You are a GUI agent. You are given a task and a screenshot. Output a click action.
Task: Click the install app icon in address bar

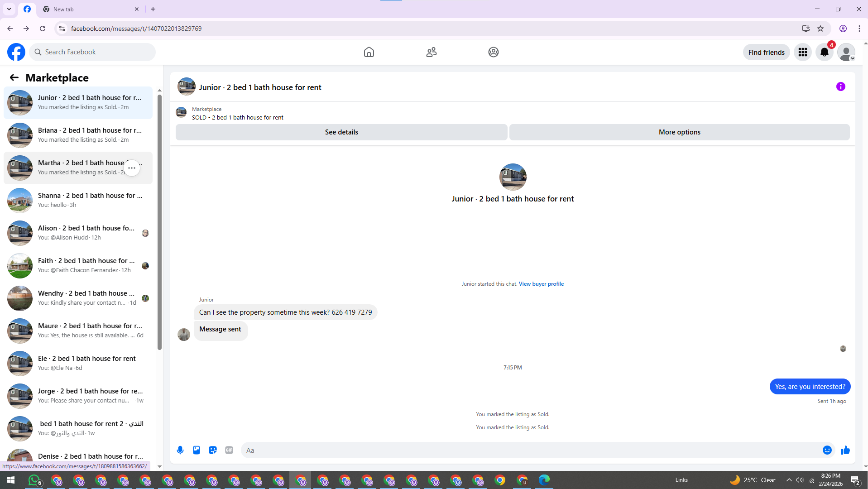coord(806,29)
